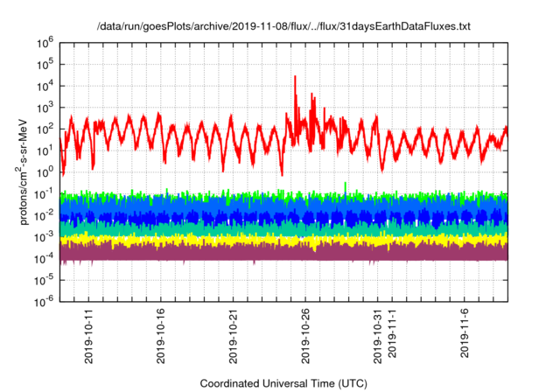Click the y-axis tick label 10^3
Image resolution: width=560 pixels, height=392 pixels.
45,107
